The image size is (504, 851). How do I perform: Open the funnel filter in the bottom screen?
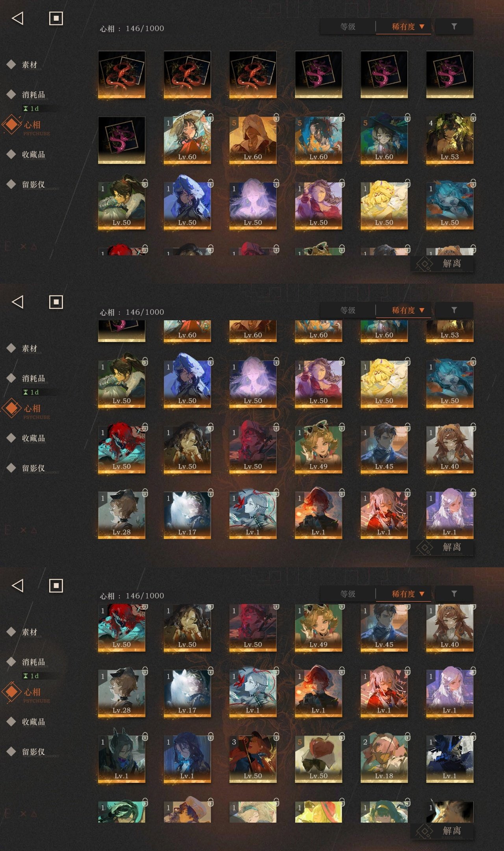tap(454, 594)
